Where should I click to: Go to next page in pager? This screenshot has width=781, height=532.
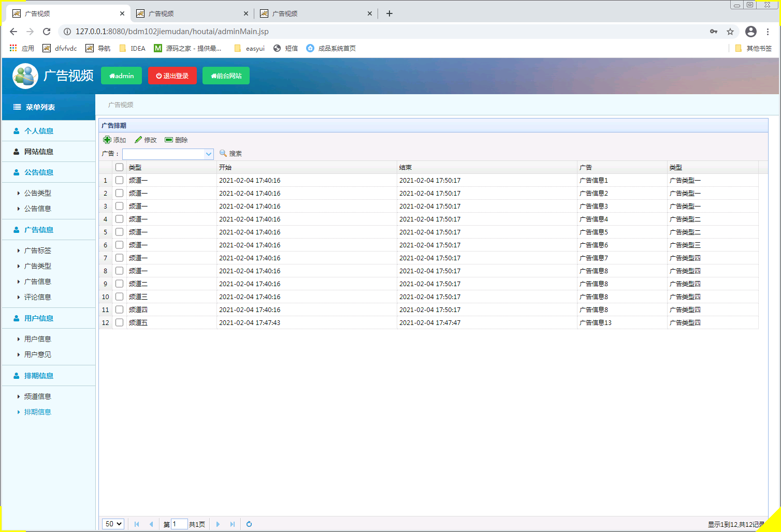[218, 524]
